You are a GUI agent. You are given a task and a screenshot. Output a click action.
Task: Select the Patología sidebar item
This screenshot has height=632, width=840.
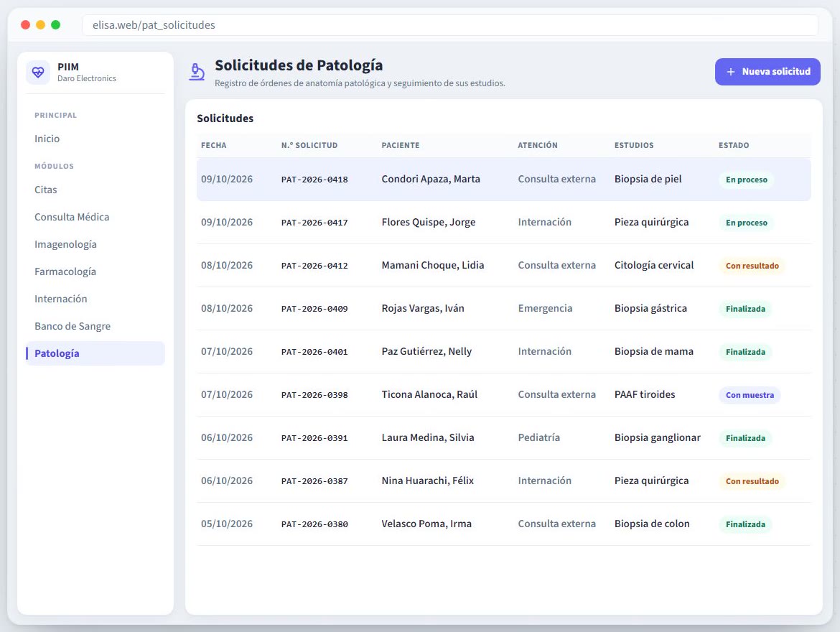point(95,354)
